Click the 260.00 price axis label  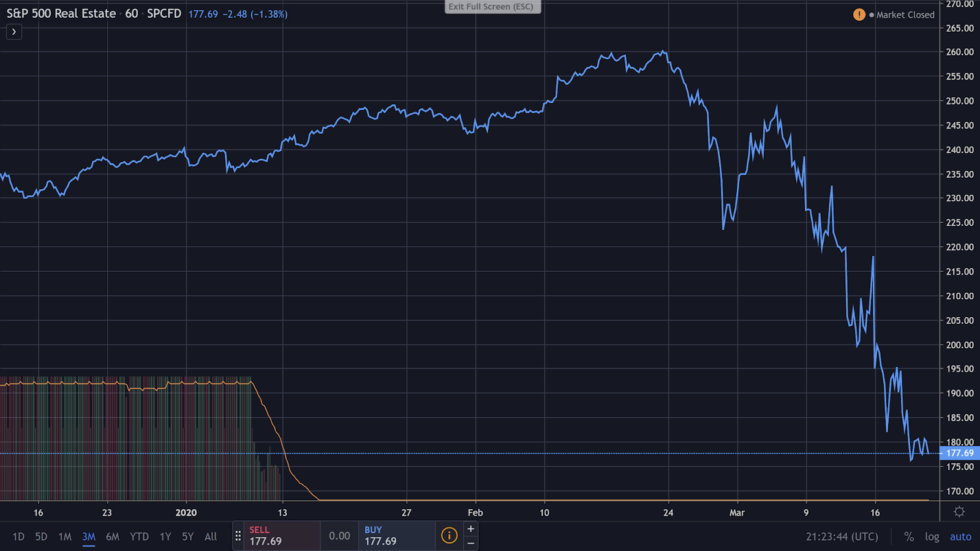[960, 52]
